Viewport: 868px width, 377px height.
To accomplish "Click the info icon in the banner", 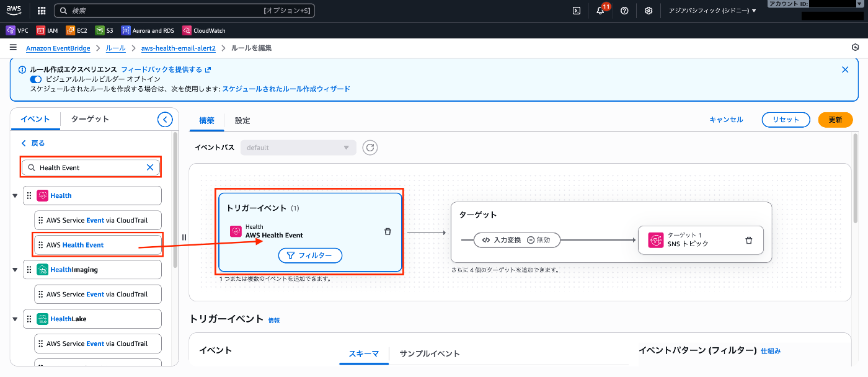I will tap(22, 69).
